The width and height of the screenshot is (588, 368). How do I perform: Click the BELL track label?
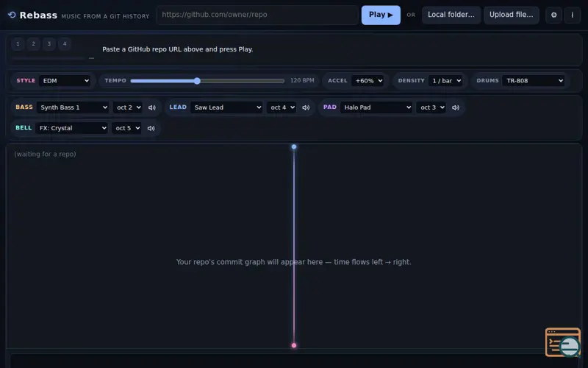tap(24, 127)
